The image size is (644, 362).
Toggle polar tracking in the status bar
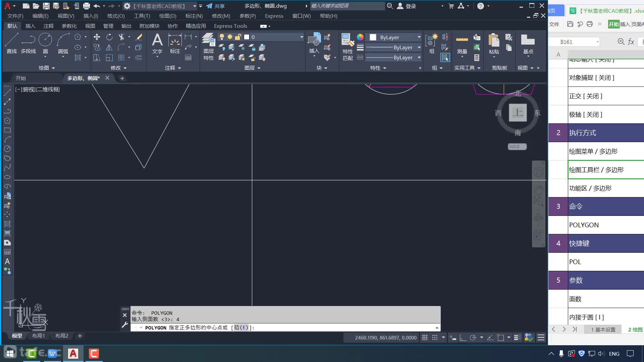point(473,338)
